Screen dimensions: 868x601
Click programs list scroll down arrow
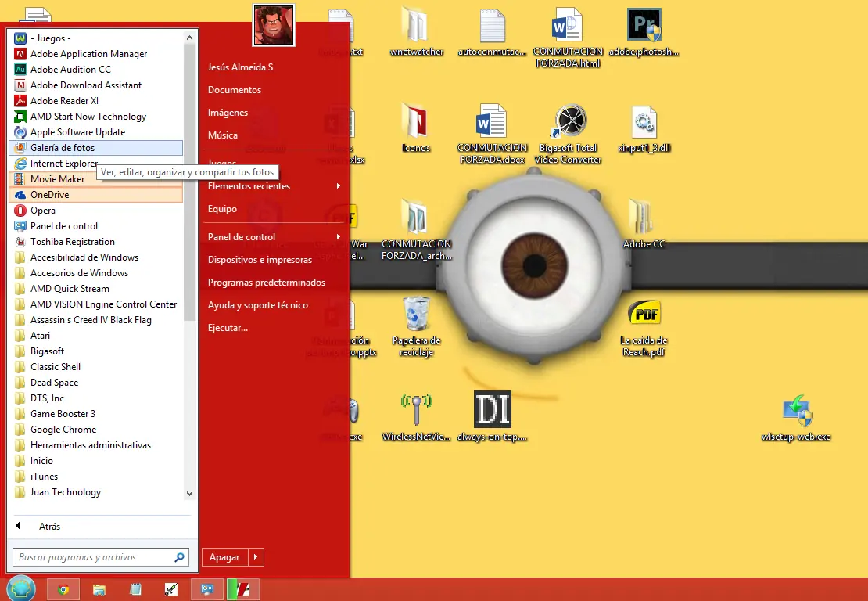coord(189,494)
